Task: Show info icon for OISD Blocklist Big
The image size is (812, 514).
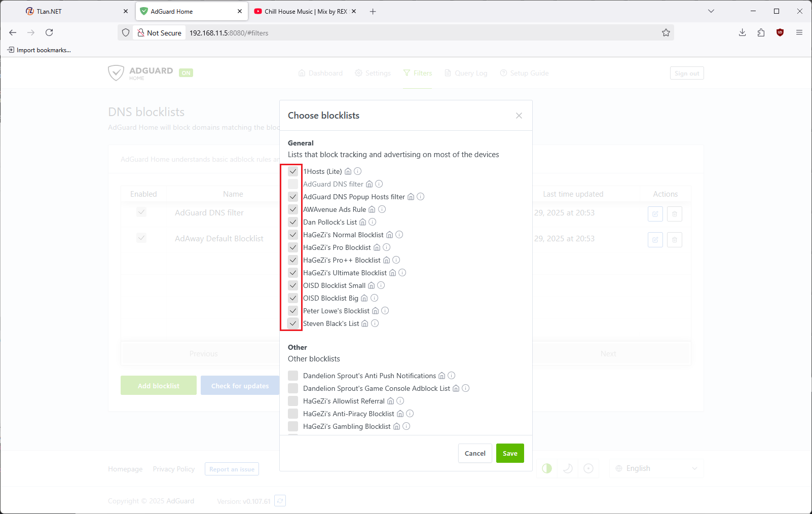Action: [x=375, y=298]
